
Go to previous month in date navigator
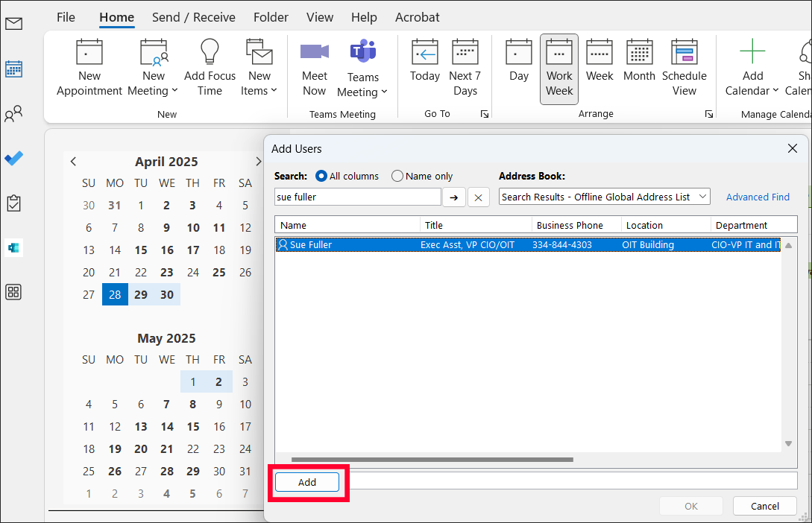coord(74,162)
